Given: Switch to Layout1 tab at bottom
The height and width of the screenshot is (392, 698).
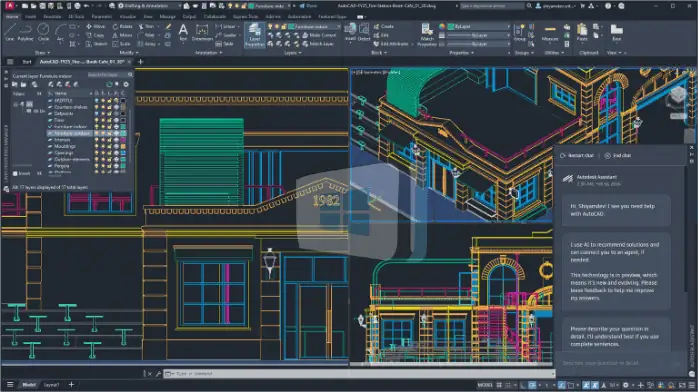Looking at the screenshot, I should point(51,385).
